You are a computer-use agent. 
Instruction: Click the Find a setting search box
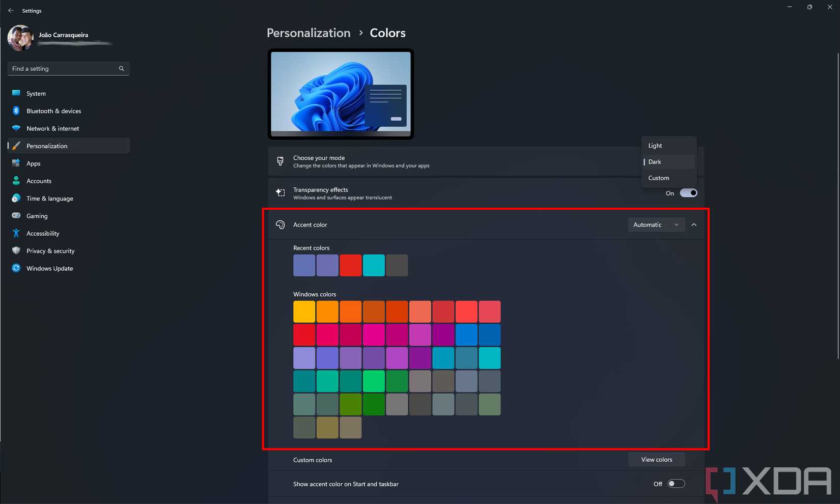(68, 68)
